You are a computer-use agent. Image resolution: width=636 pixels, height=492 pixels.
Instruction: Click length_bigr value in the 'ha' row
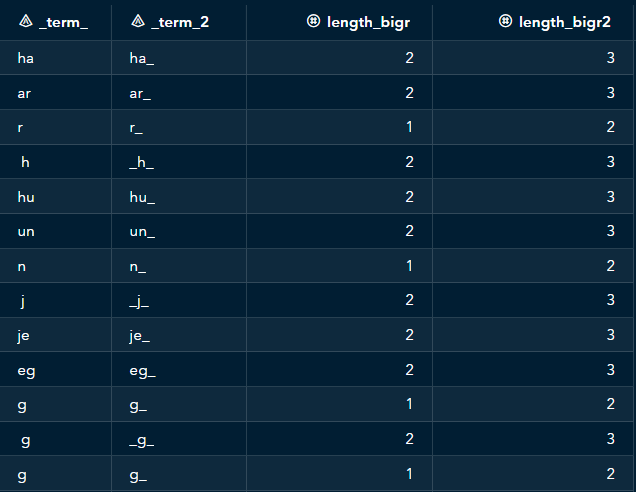coord(408,59)
